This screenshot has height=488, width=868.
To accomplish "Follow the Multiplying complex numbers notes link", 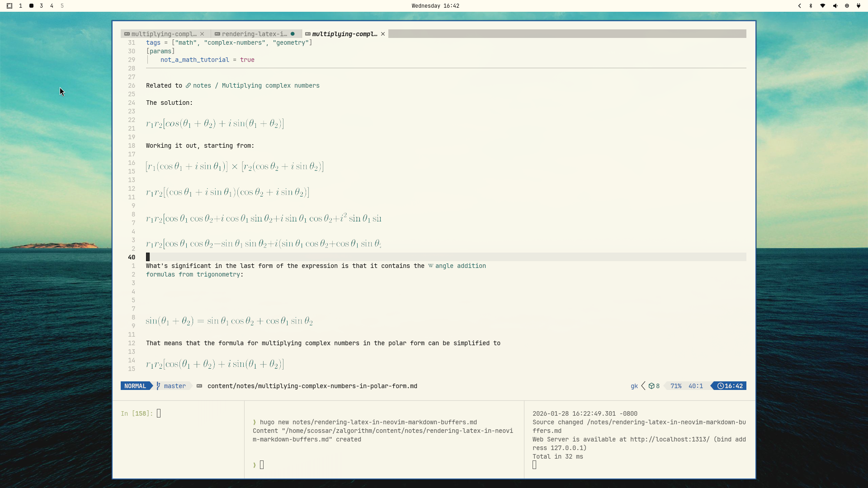I will (x=270, y=85).
